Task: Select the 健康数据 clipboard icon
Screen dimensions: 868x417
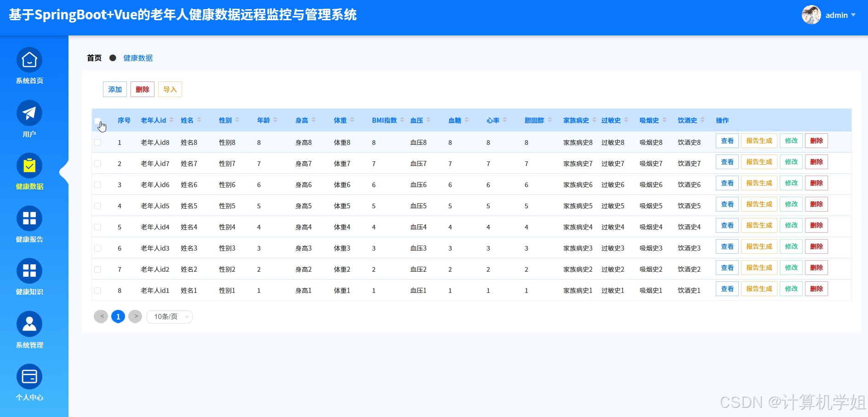Action: 29,166
